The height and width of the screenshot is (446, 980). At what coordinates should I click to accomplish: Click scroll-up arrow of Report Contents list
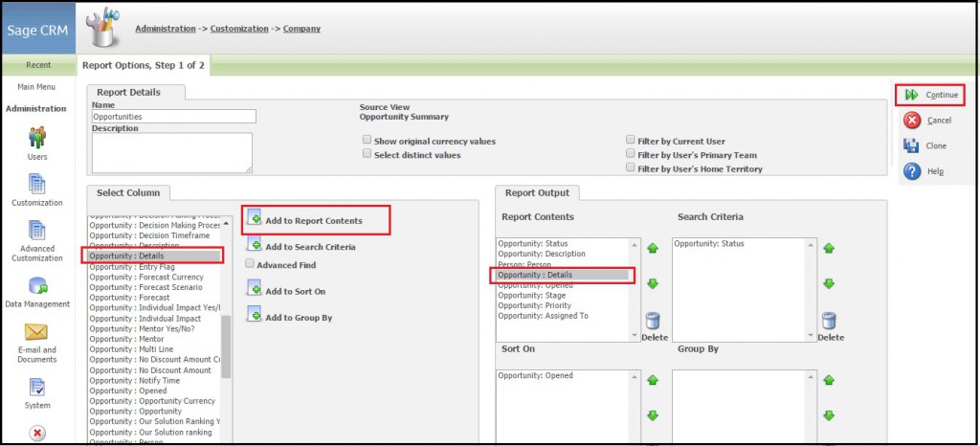pyautogui.click(x=635, y=245)
